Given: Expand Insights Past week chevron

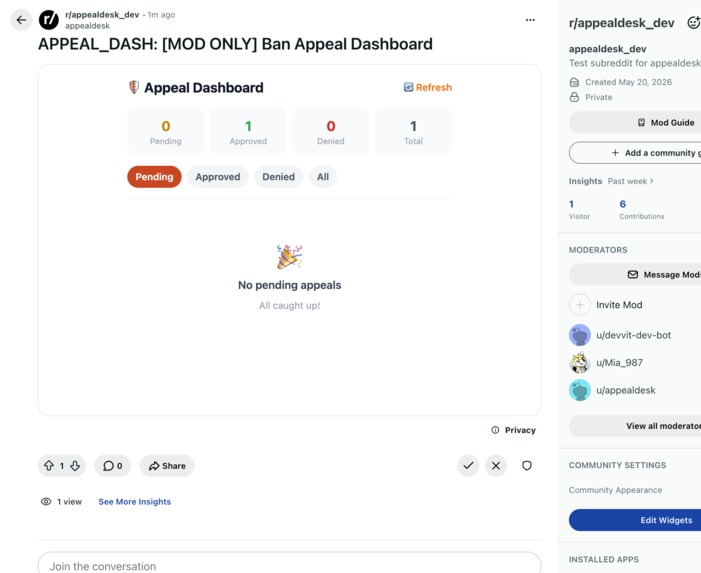Looking at the screenshot, I should (x=652, y=181).
